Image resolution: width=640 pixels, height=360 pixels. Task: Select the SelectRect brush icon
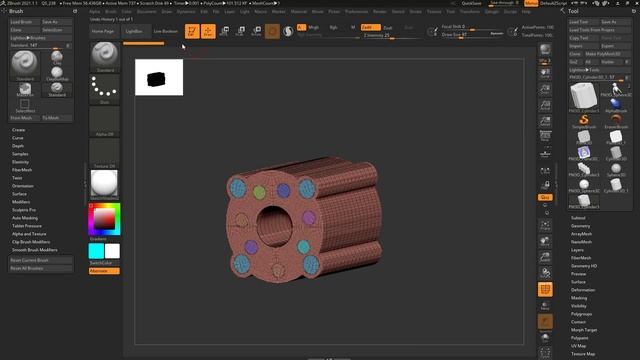25,106
